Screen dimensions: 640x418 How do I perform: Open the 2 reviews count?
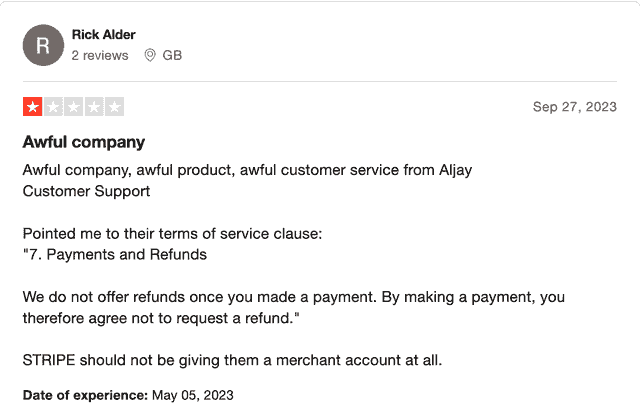(x=100, y=55)
